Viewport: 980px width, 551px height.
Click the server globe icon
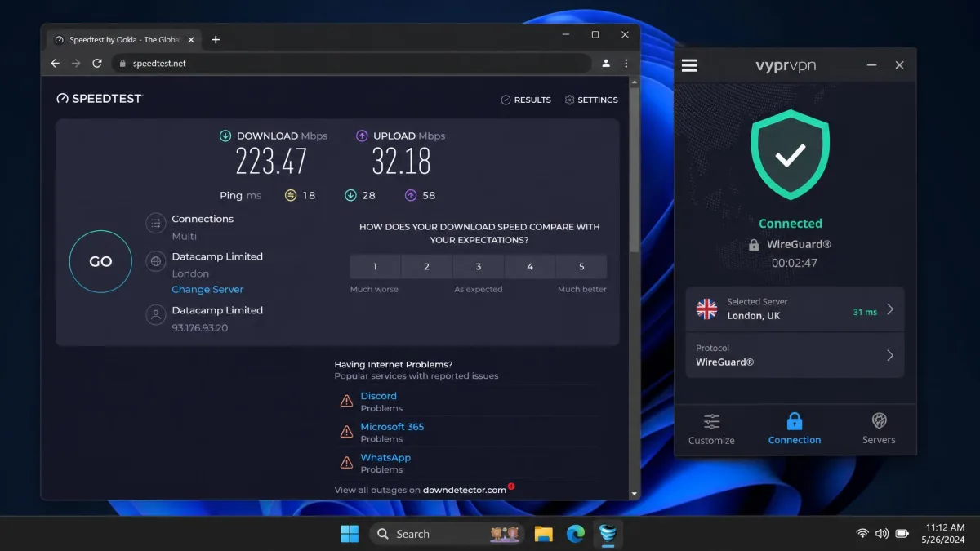(155, 261)
